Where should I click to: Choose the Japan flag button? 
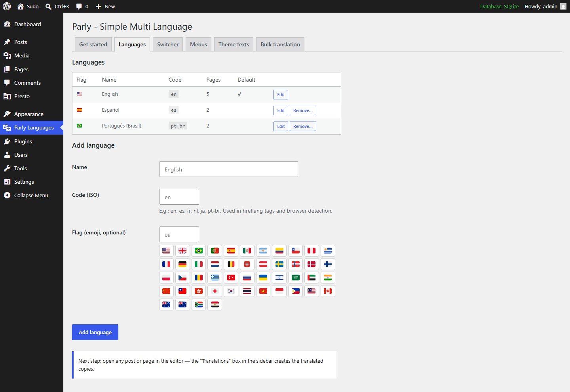pyautogui.click(x=215, y=291)
